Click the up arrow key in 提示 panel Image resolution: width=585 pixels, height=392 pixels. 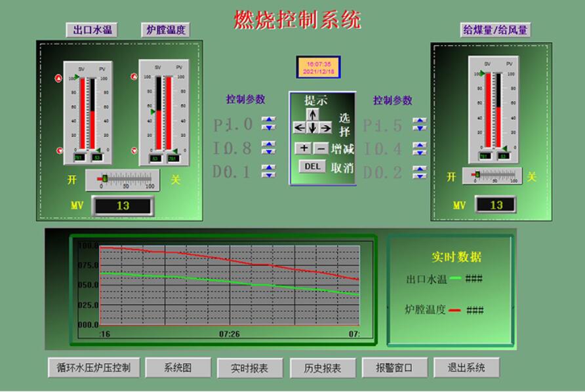click(313, 115)
